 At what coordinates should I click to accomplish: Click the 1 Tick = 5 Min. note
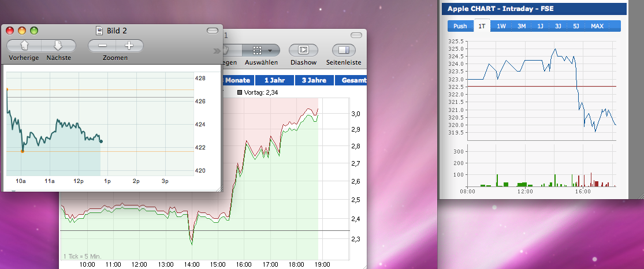[x=82, y=256]
